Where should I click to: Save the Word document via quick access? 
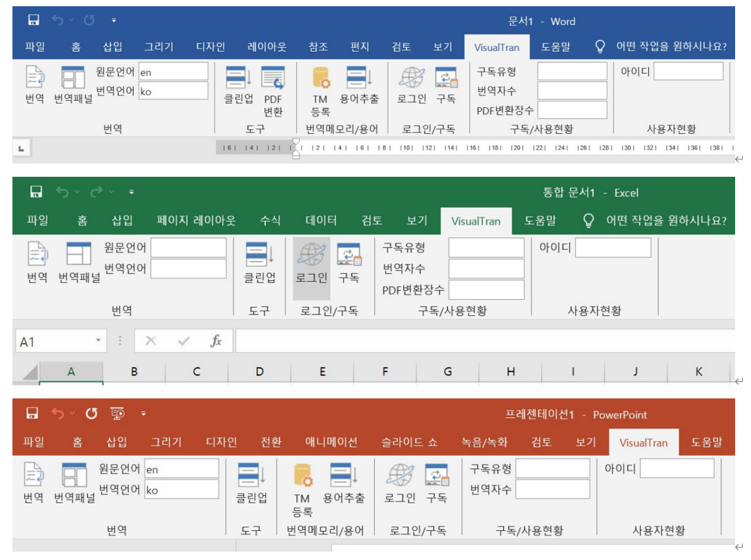tap(34, 20)
